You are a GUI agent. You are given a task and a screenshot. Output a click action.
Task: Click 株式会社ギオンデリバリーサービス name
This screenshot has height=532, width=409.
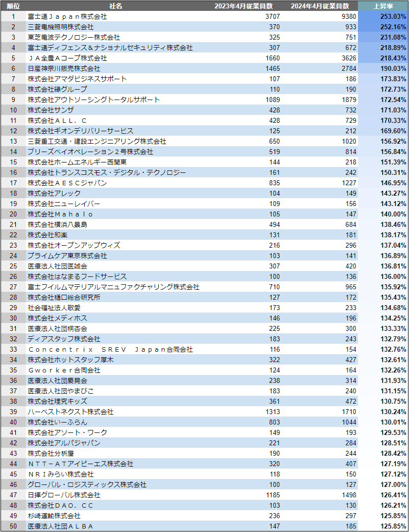tap(81, 131)
